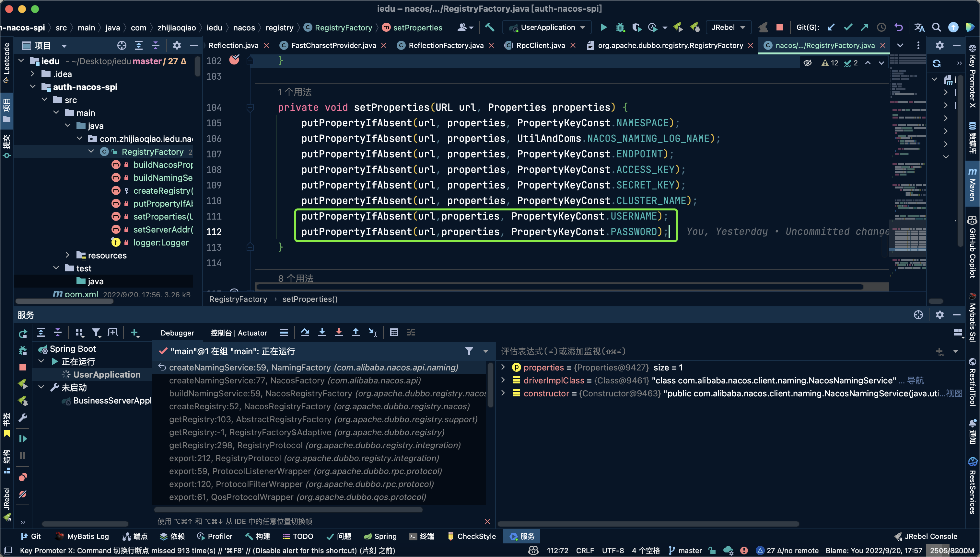
Task: Click the Build project hammer icon
Action: pyautogui.click(x=490, y=27)
